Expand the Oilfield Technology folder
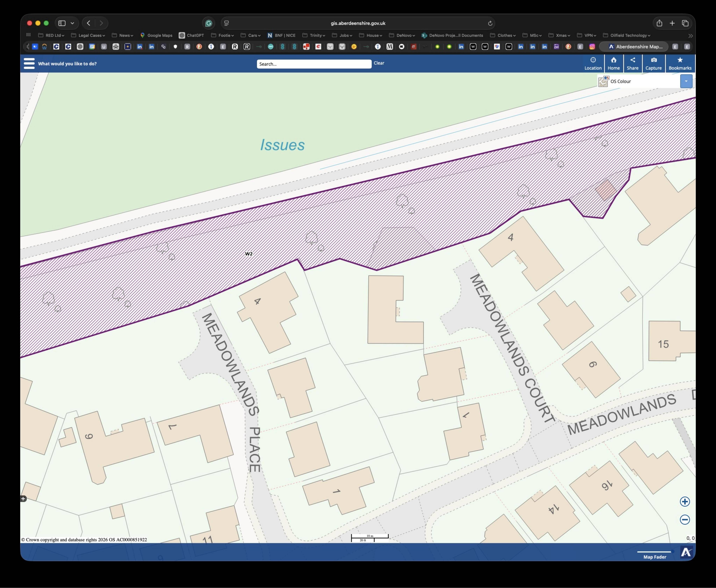The width and height of the screenshot is (716, 588). pos(626,35)
